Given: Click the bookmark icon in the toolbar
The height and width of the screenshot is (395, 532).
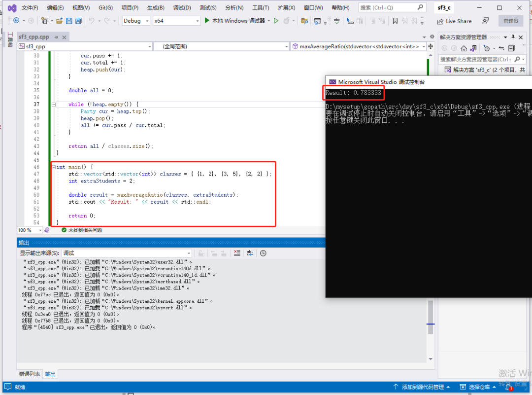Looking at the screenshot, I should [x=395, y=21].
